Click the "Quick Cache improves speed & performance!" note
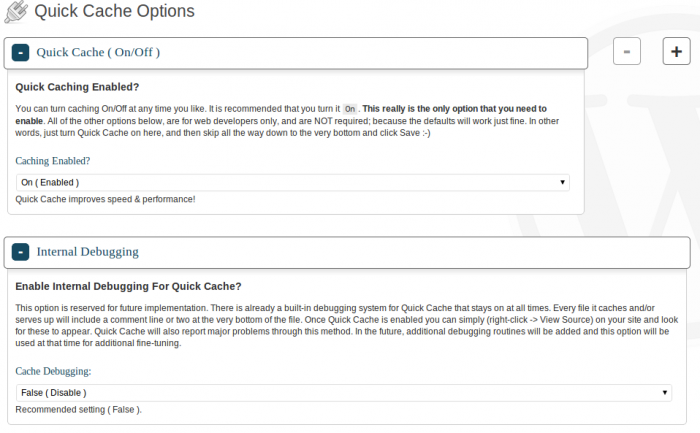This screenshot has width=700, height=433. [x=105, y=199]
